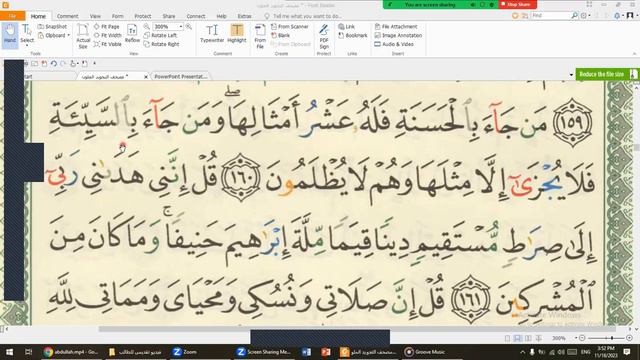Apply Fit Visible view
This screenshot has height=360, width=640.
(x=108, y=44)
